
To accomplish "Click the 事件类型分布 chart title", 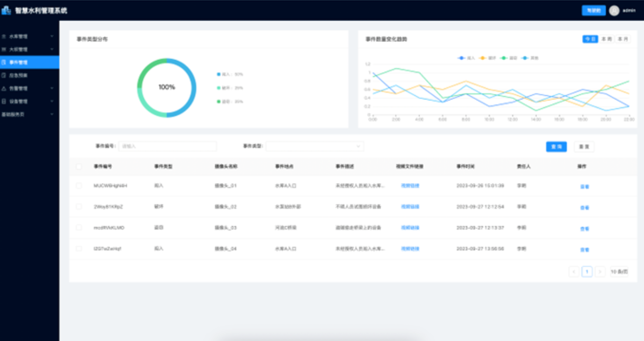I will coord(92,39).
